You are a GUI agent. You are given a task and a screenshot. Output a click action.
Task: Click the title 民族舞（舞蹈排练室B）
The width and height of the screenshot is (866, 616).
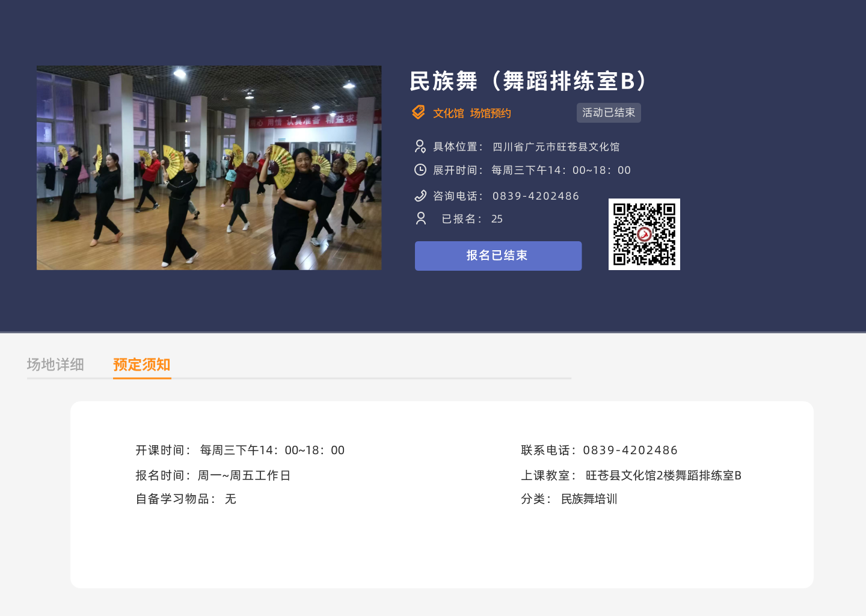click(x=528, y=81)
